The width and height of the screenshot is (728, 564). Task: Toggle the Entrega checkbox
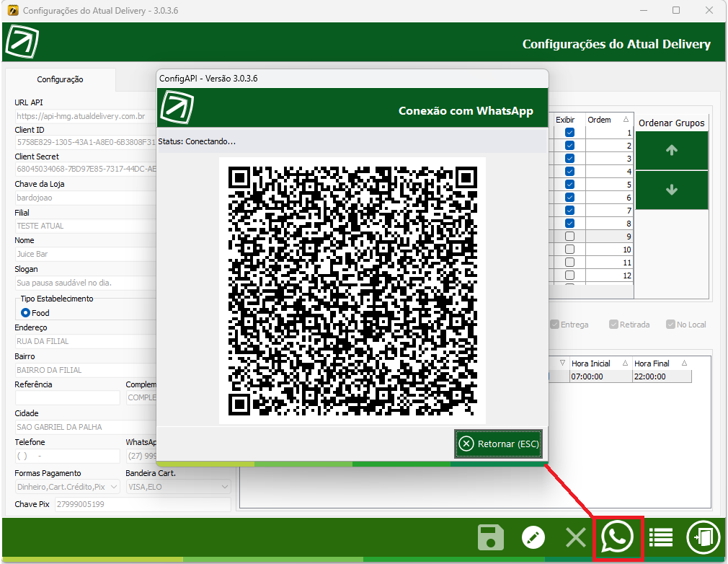554,325
